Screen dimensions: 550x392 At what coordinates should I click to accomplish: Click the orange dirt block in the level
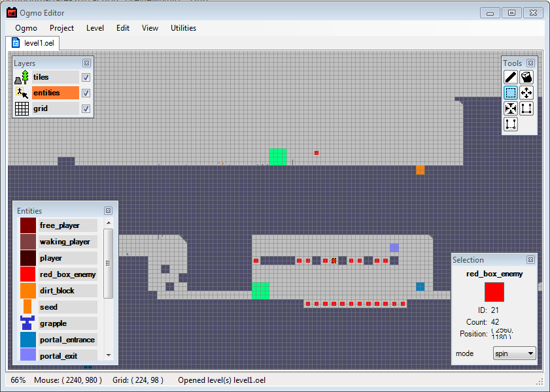421,170
